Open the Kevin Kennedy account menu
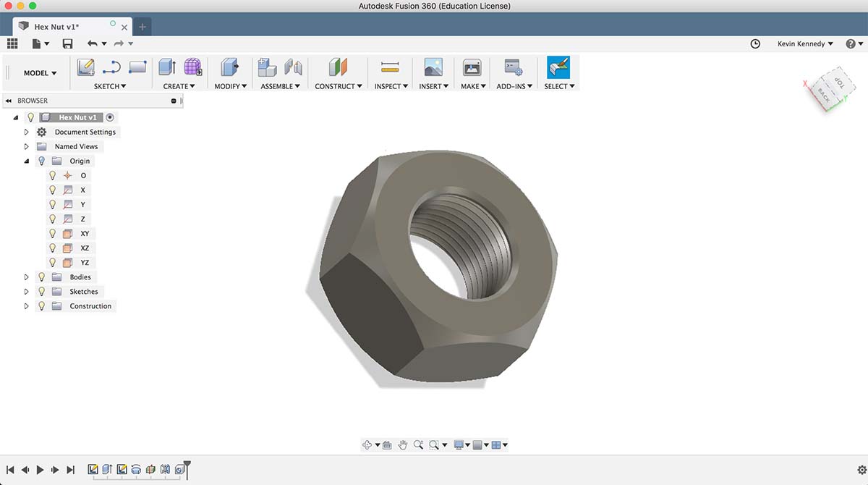Viewport: 868px width, 485px height. (805, 43)
